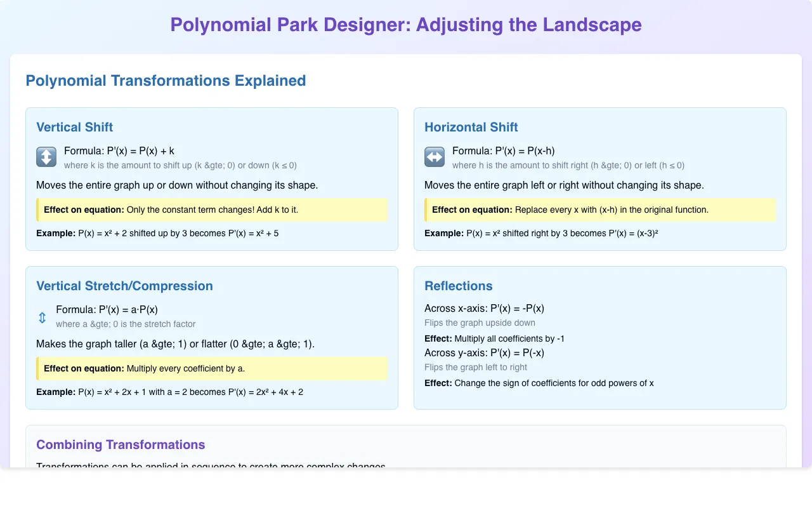This screenshot has height=508, width=812.
Task: Click 'Across y-axis: P'(x) = P(-x)' line
Action: click(x=484, y=352)
